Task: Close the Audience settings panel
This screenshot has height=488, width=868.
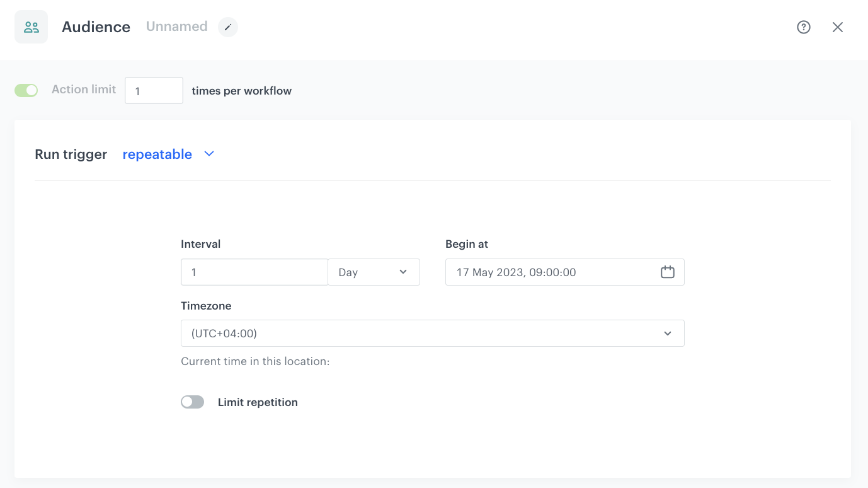Action: pyautogui.click(x=837, y=27)
